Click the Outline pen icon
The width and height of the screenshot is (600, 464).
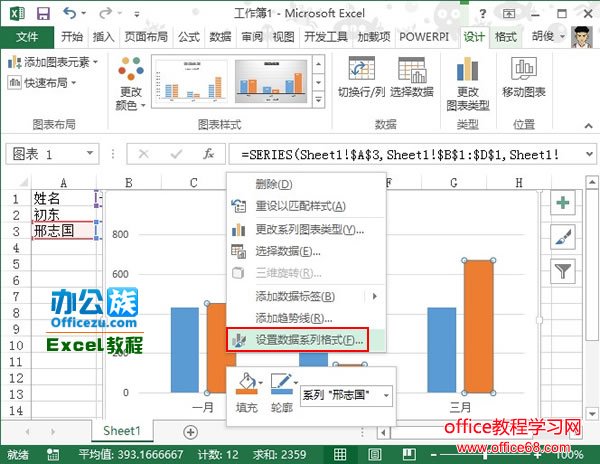point(281,384)
